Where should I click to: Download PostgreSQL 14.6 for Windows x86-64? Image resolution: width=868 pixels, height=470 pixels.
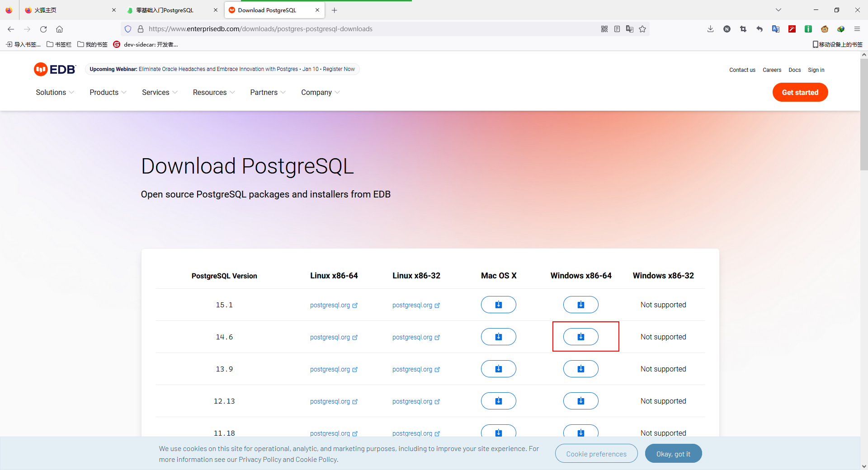[x=580, y=336]
